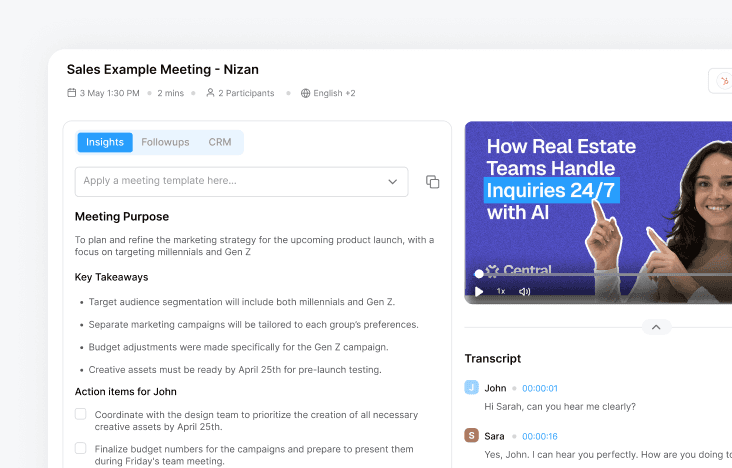Viewport: 732px width, 468px height.
Task: Click John's avatar in transcript
Action: (472, 387)
